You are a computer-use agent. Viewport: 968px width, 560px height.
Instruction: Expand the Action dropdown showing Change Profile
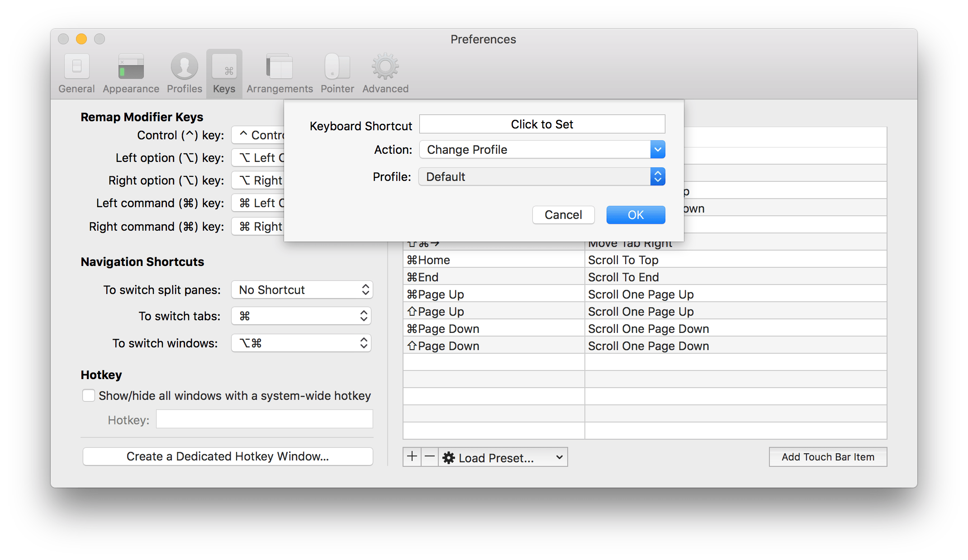[542, 150]
